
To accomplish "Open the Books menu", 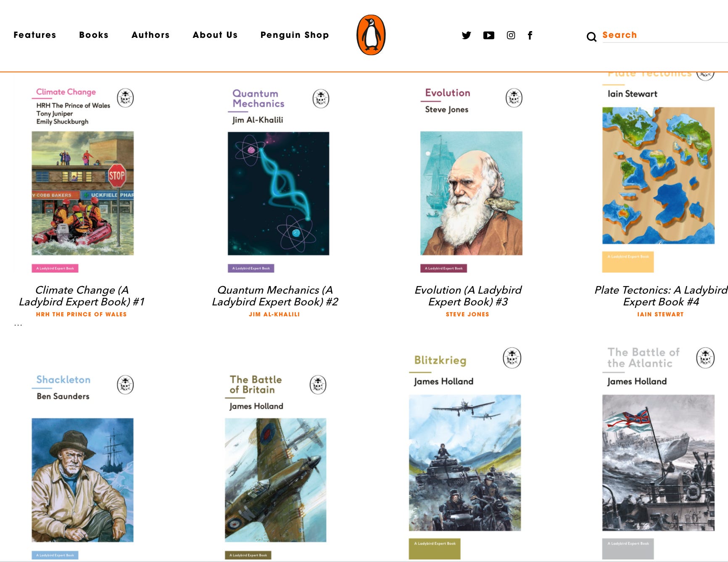I will coord(94,35).
